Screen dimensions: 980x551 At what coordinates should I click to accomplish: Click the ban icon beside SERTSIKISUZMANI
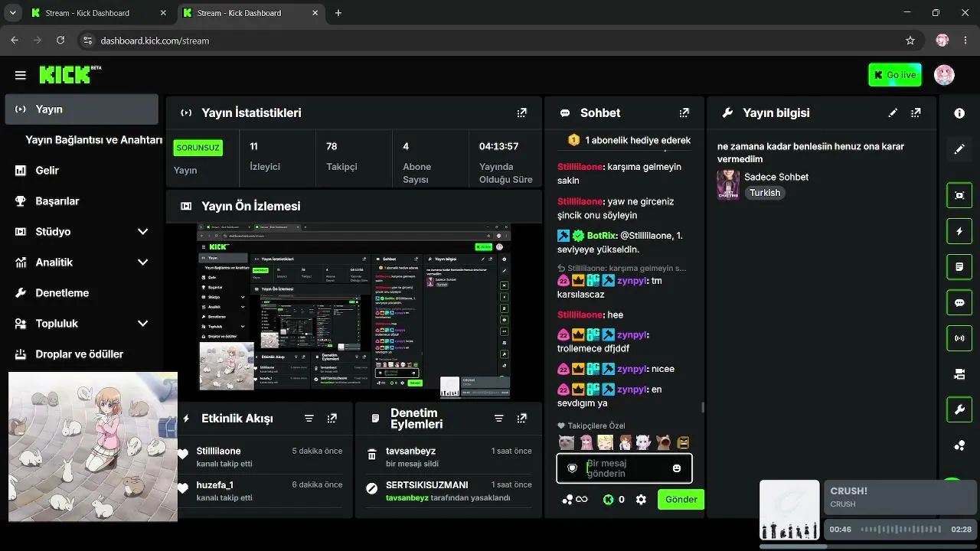pos(372,488)
